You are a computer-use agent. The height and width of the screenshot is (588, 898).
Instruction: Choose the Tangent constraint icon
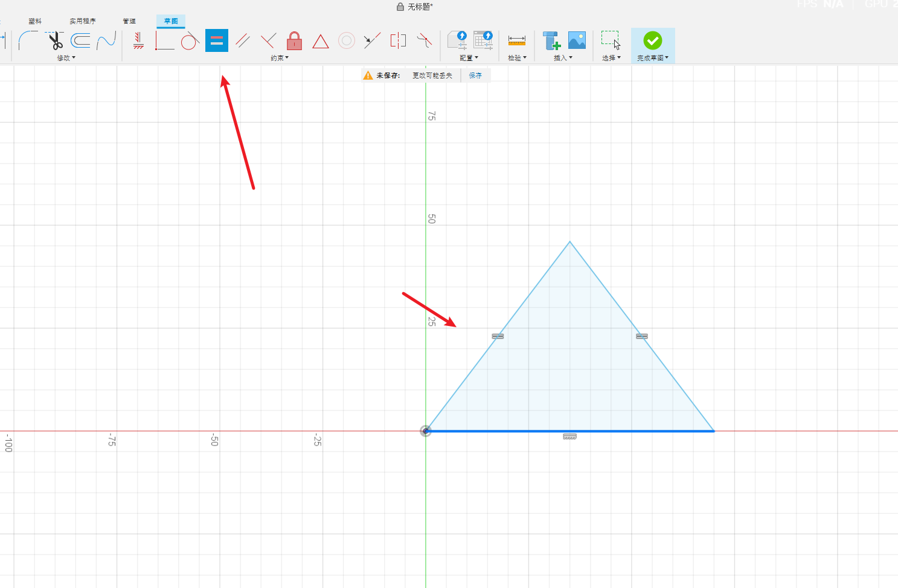pos(190,40)
